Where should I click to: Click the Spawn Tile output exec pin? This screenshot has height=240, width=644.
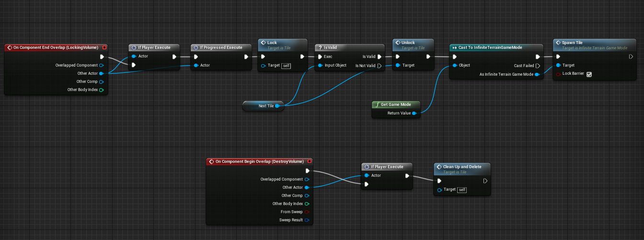[x=631, y=57]
